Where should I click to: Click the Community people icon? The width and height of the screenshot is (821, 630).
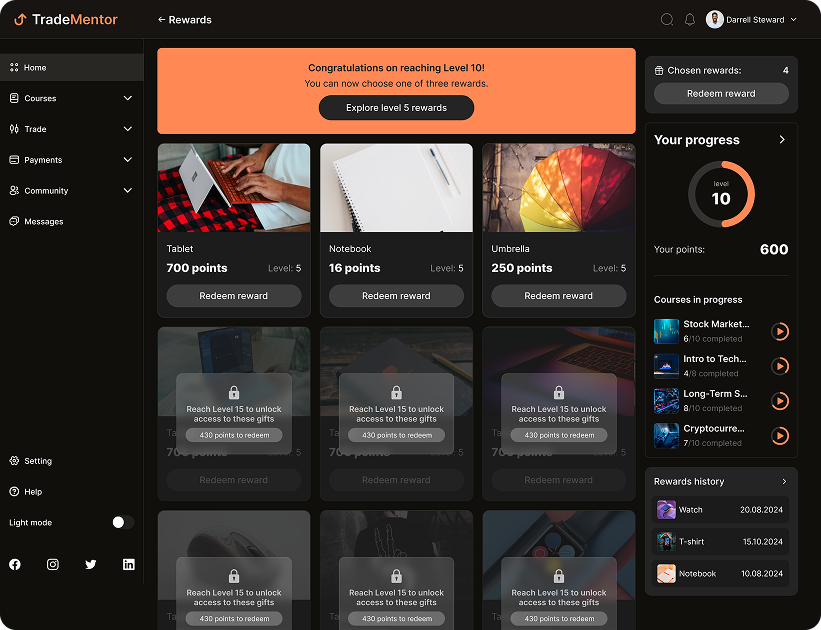[14, 191]
